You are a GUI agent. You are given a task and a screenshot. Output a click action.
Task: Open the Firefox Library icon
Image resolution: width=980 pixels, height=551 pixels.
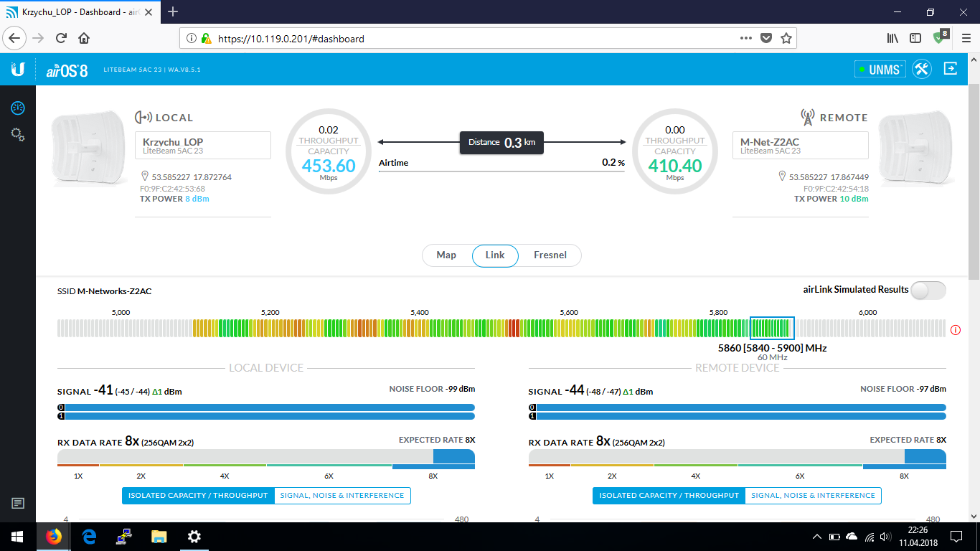(893, 39)
